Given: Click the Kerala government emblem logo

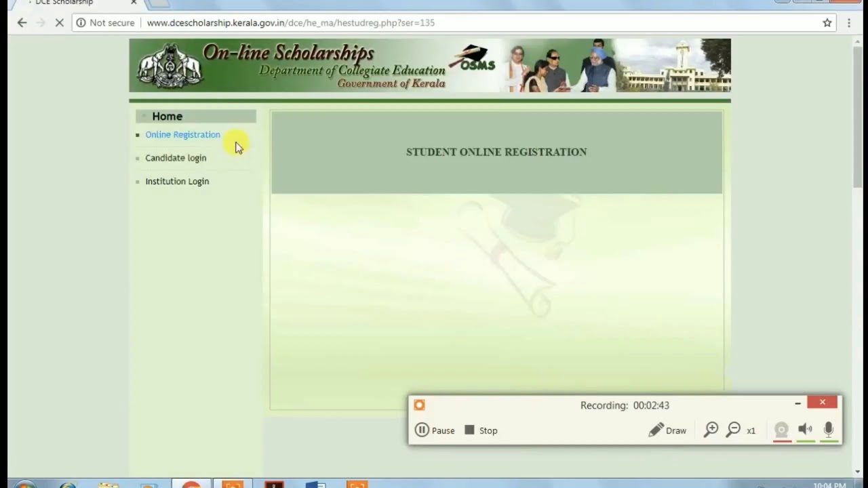Looking at the screenshot, I should (x=169, y=66).
